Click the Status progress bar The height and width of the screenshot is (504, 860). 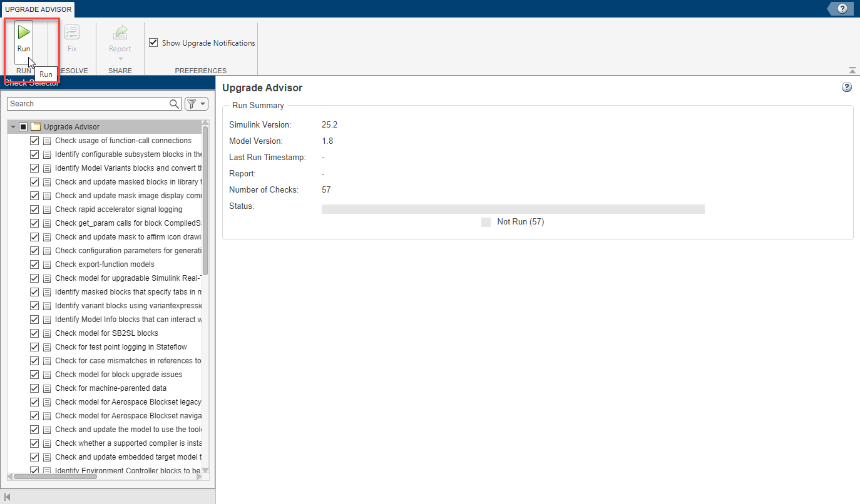[513, 208]
